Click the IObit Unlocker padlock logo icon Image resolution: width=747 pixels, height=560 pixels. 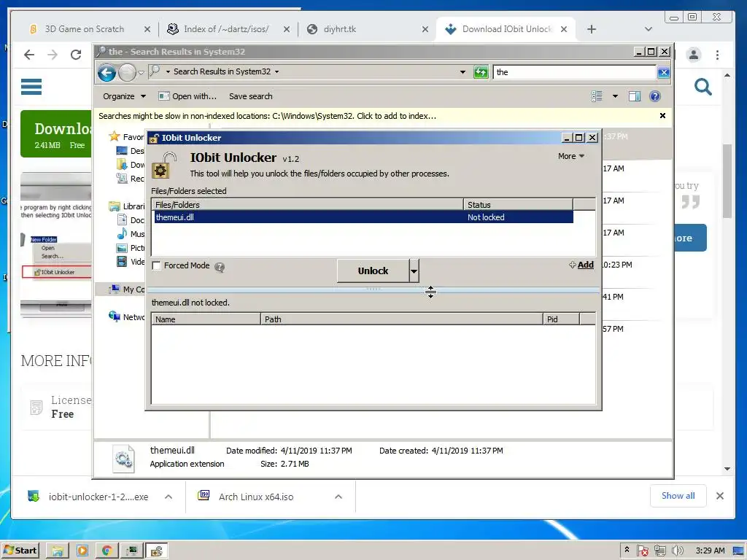[163, 165]
